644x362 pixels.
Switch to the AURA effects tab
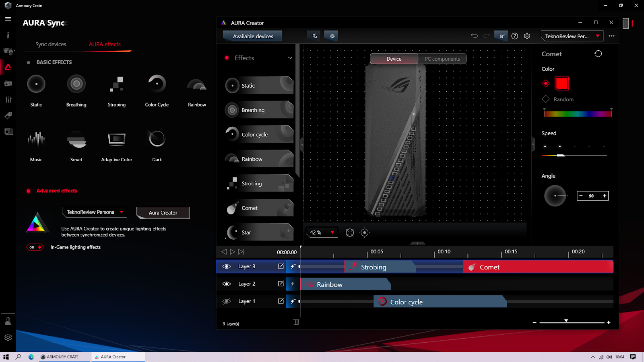tap(105, 44)
